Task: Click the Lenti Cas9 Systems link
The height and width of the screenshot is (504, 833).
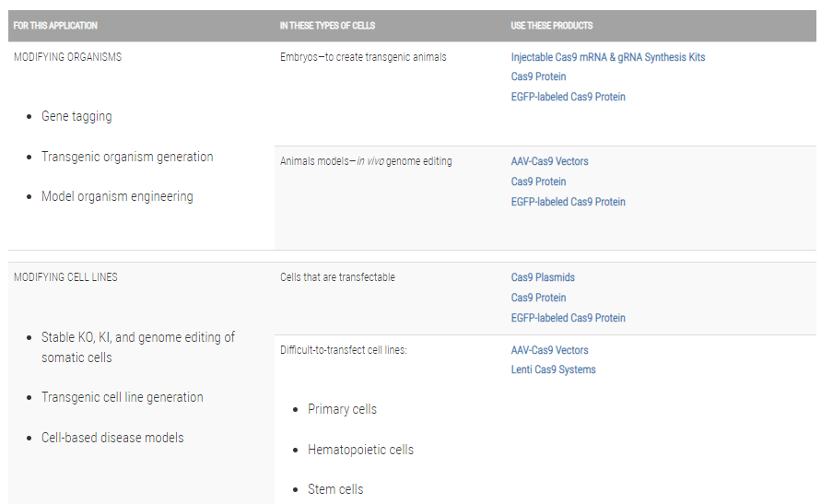Action: coord(553,369)
